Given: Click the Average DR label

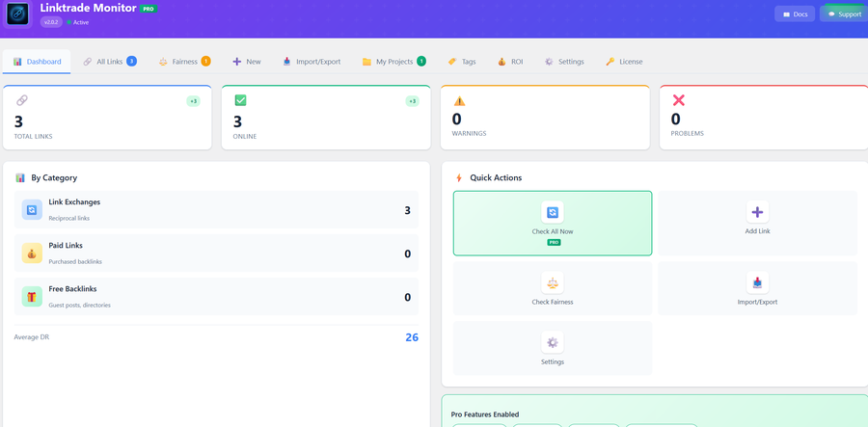Looking at the screenshot, I should (32, 336).
